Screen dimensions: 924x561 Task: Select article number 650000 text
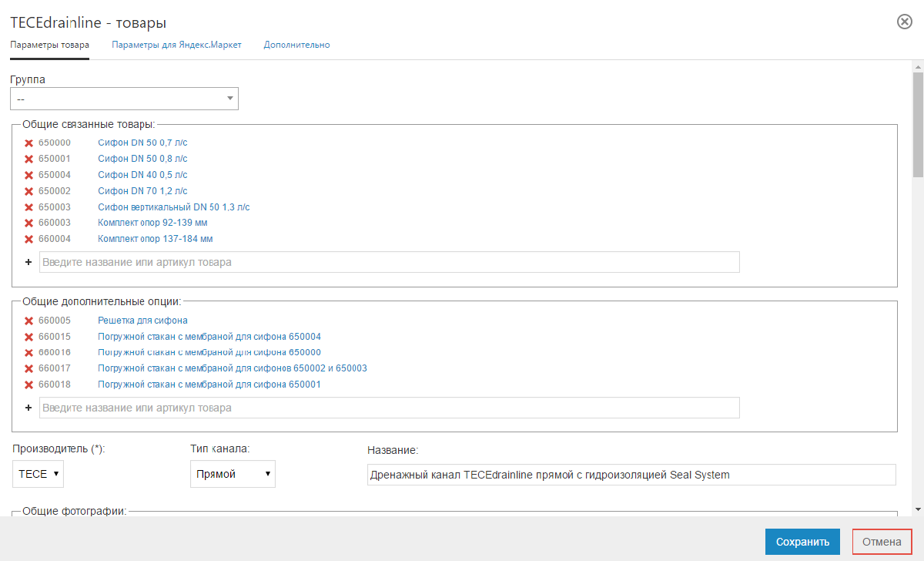pos(55,143)
